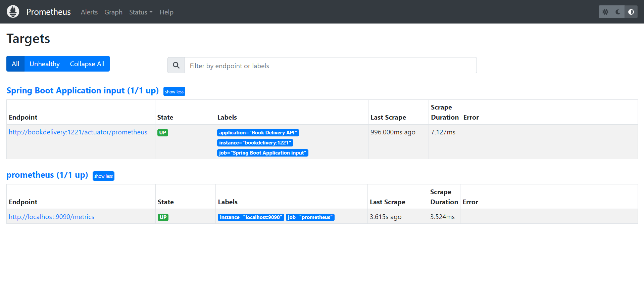The image size is (644, 300).
Task: Select the 3.524ms scrape duration value
Action: point(442,217)
